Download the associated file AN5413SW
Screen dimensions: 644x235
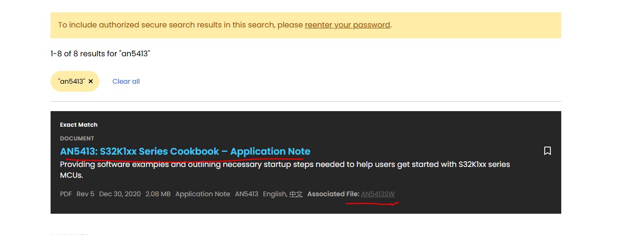tap(378, 194)
